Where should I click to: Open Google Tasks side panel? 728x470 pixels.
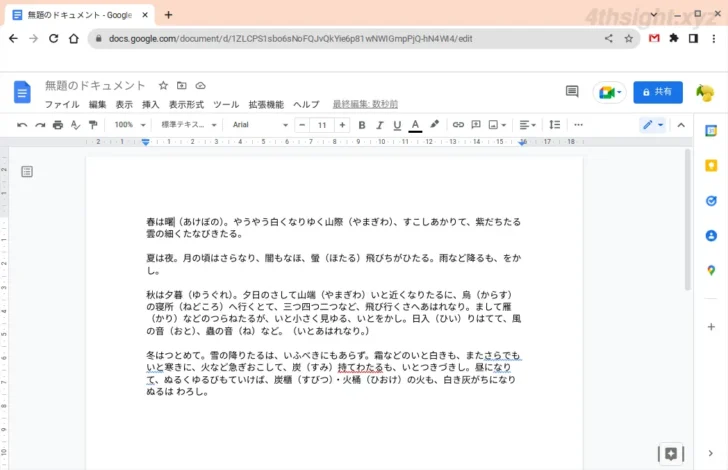[711, 201]
